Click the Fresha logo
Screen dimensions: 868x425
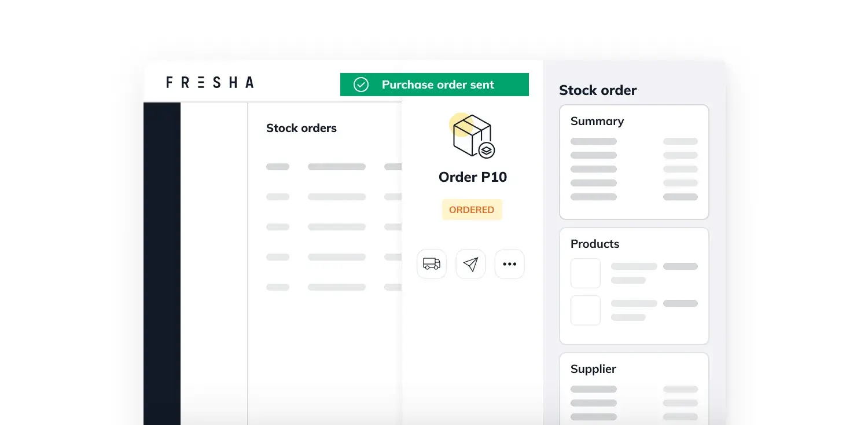point(209,82)
